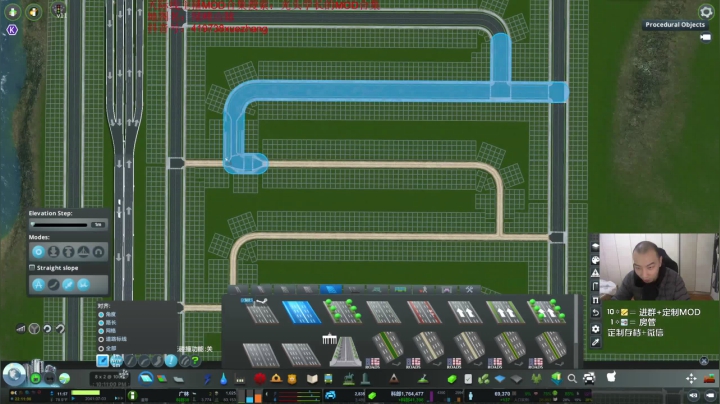The height and width of the screenshot is (404, 720).
Task: Switch to the selected blue road tab
Action: click(x=331, y=289)
